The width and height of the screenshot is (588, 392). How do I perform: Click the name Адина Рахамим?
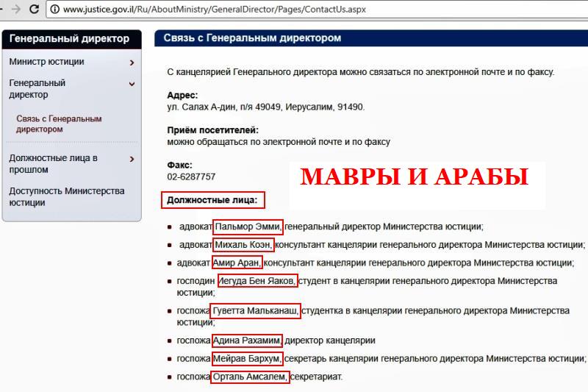pyautogui.click(x=247, y=341)
